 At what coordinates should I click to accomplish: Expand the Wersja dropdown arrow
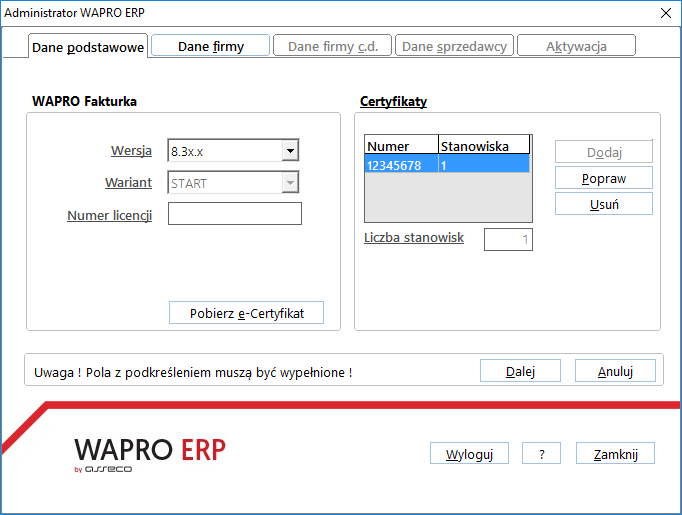tap(290, 151)
